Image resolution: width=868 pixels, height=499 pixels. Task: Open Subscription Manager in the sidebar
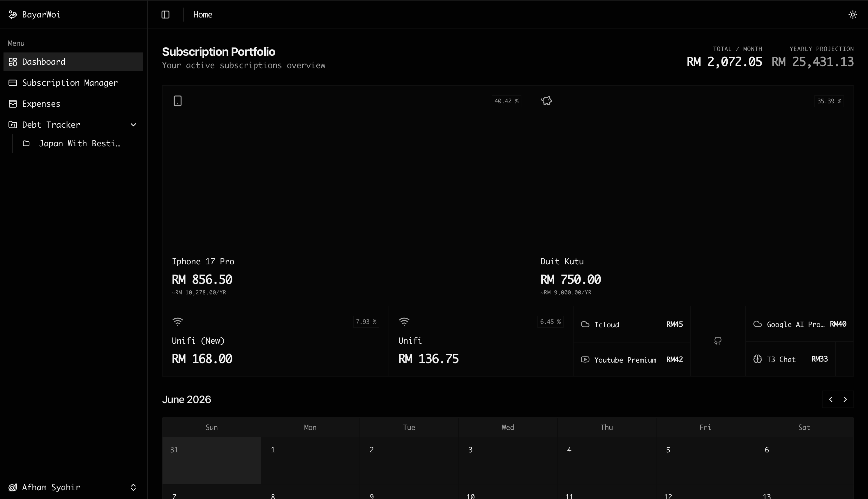(x=73, y=82)
